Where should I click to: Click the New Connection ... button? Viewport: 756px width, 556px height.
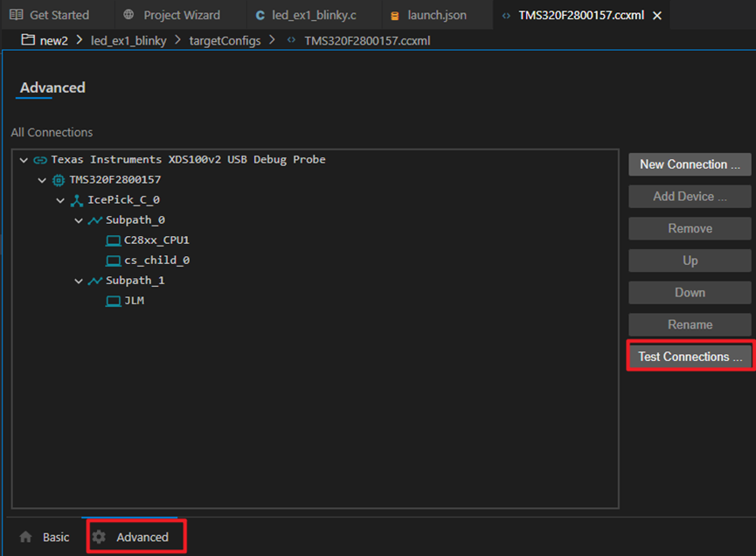690,164
